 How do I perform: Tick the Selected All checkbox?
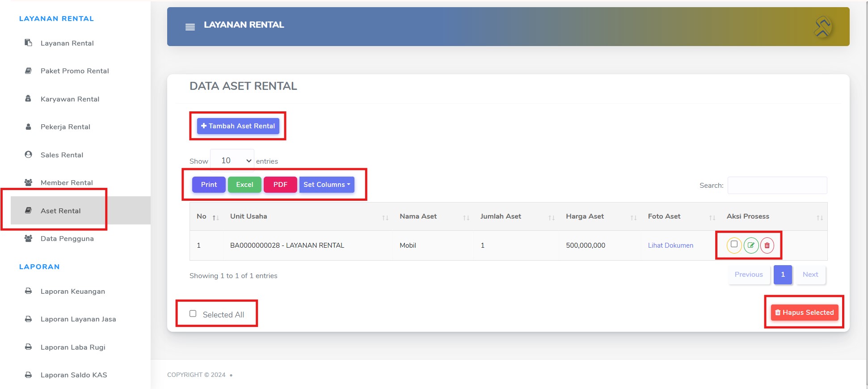[193, 313]
